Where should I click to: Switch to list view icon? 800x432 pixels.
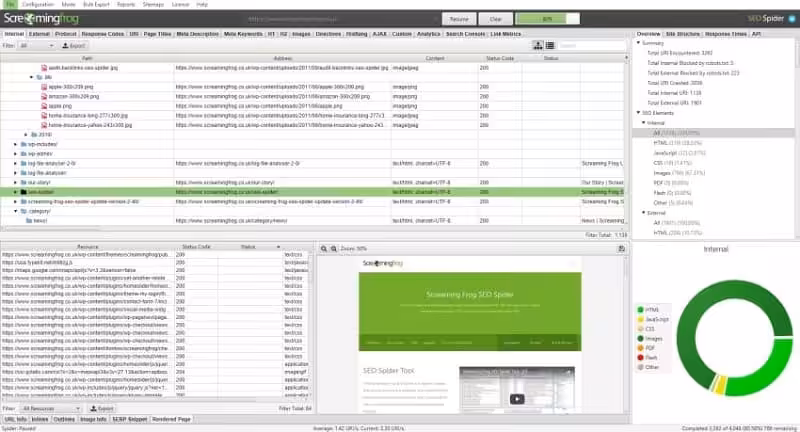[x=549, y=45]
